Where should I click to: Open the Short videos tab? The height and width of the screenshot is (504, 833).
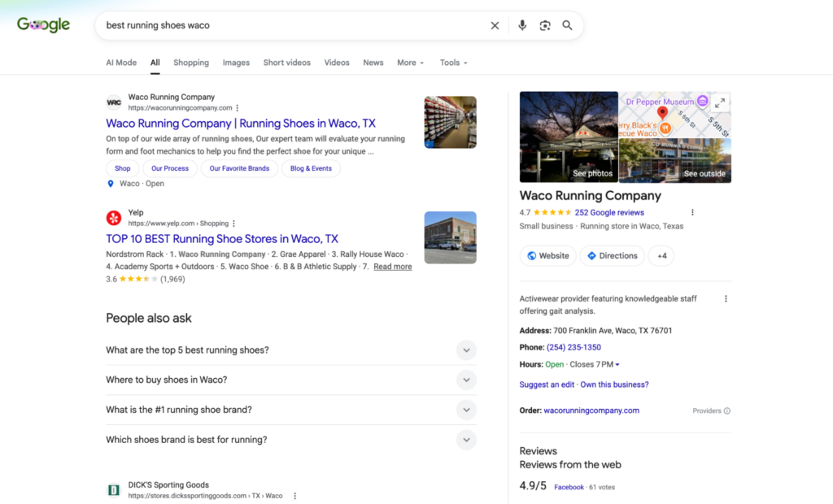pyautogui.click(x=287, y=63)
